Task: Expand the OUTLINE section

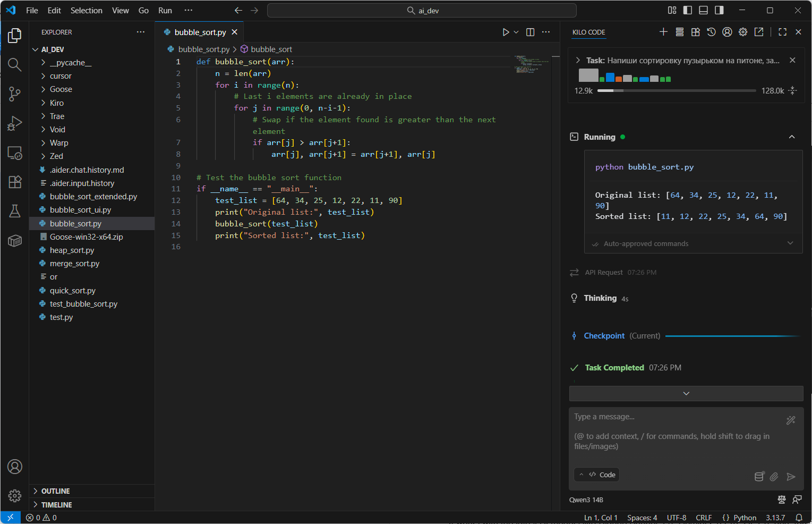Action: tap(55, 491)
